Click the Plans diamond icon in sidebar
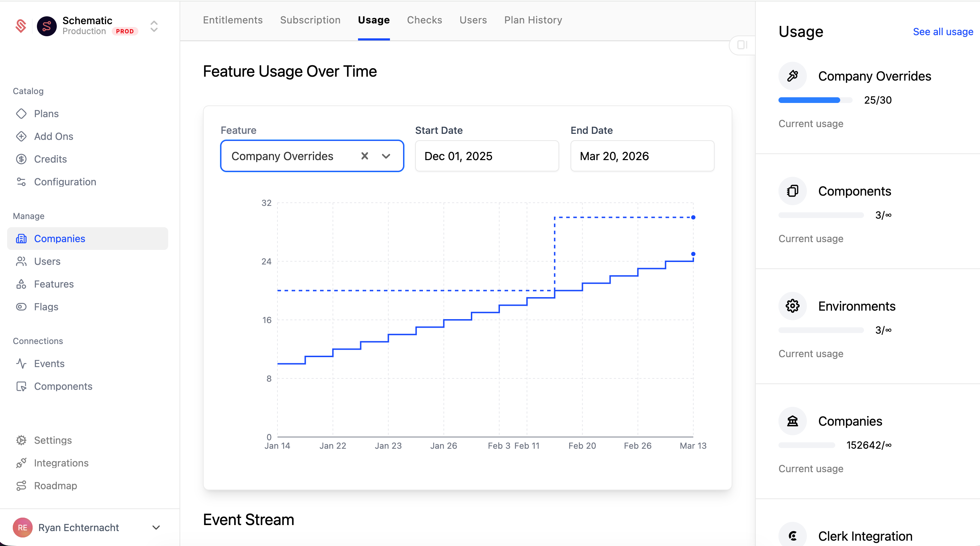The image size is (980, 546). 21,114
